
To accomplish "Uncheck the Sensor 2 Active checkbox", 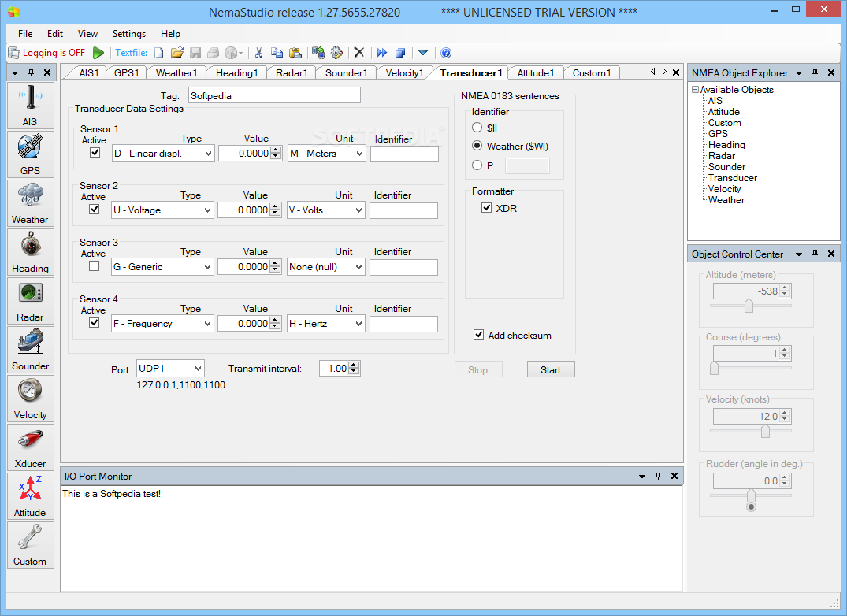I will pos(94,209).
